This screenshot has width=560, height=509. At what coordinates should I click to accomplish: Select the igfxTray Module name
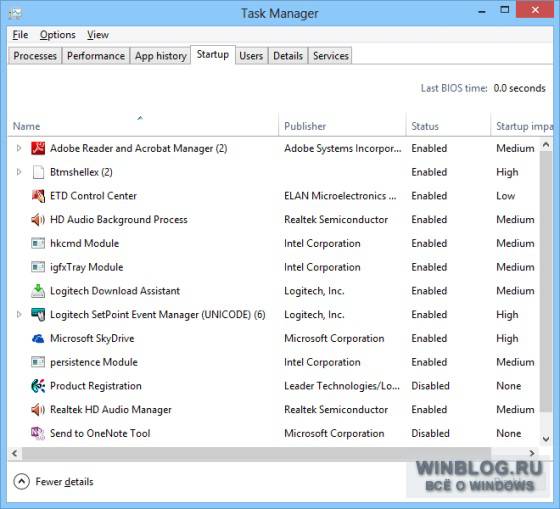tap(87, 267)
